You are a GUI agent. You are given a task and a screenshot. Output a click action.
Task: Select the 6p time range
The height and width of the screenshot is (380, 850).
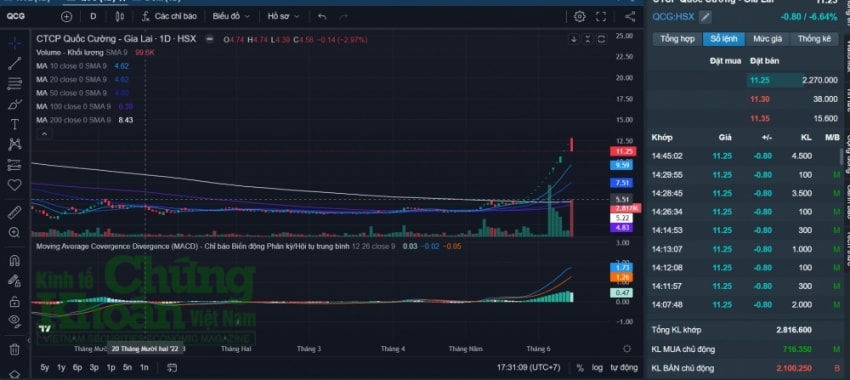coord(78,368)
